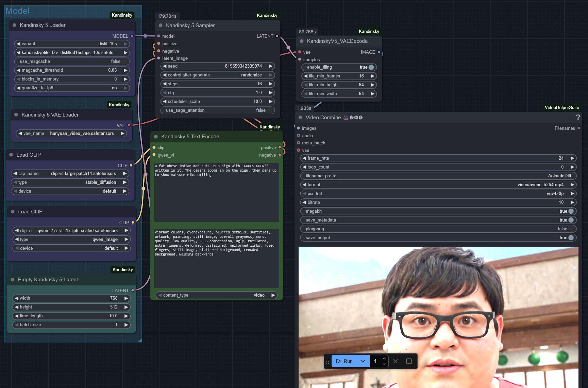Screen dimensions: 588x388
Task: Click the Model group title
Action: tap(17, 11)
